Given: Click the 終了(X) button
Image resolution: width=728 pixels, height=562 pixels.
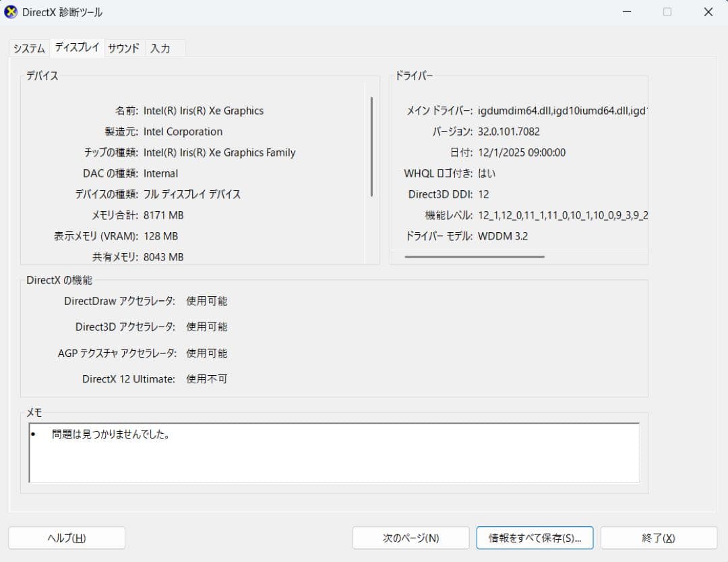Looking at the screenshot, I should (659, 538).
